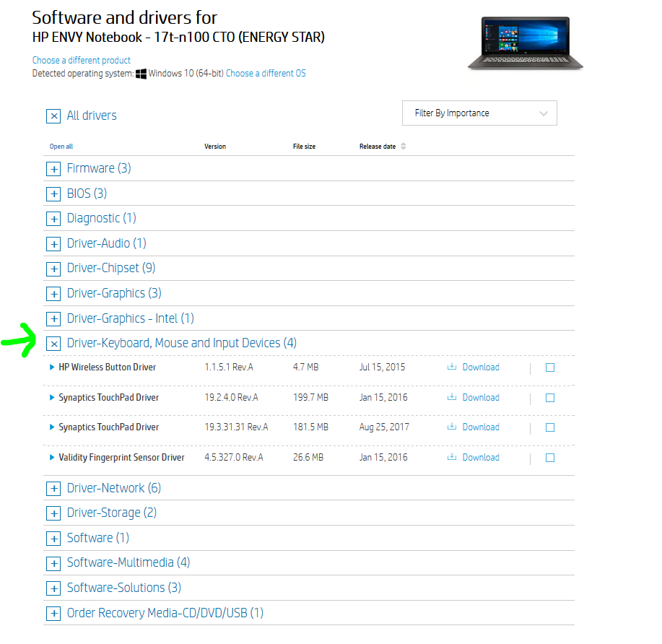Image resolution: width=662 pixels, height=644 pixels.
Task: Select the checkbox for Validity Fingerprint Sensor Driver
Action: pos(550,457)
